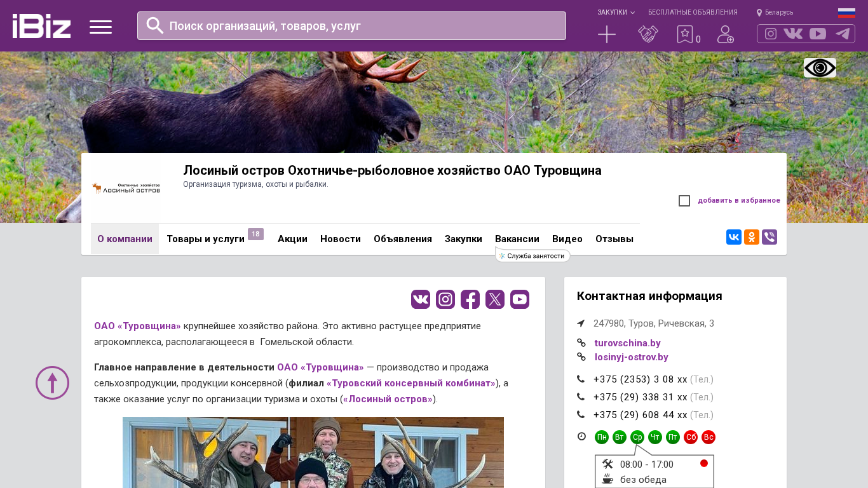868x488 pixels.
Task: Click the address 247980, Туров, Ричевская, 3
Action: tap(654, 323)
